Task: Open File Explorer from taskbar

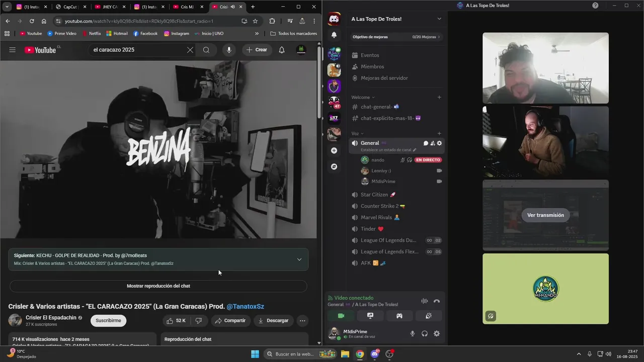Action: [x=345, y=354]
